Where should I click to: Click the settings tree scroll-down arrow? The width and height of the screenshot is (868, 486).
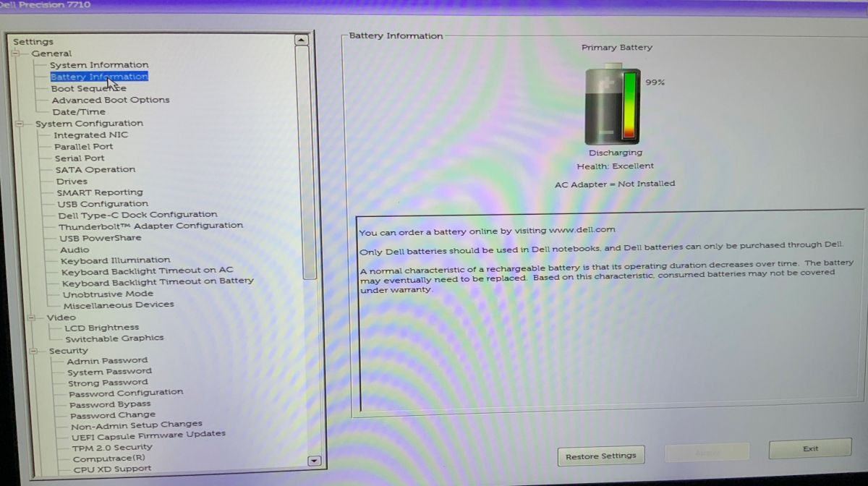click(x=314, y=460)
